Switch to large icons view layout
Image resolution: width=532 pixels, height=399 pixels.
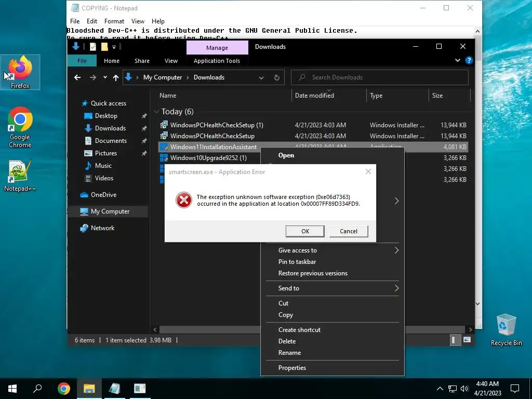tap(467, 340)
